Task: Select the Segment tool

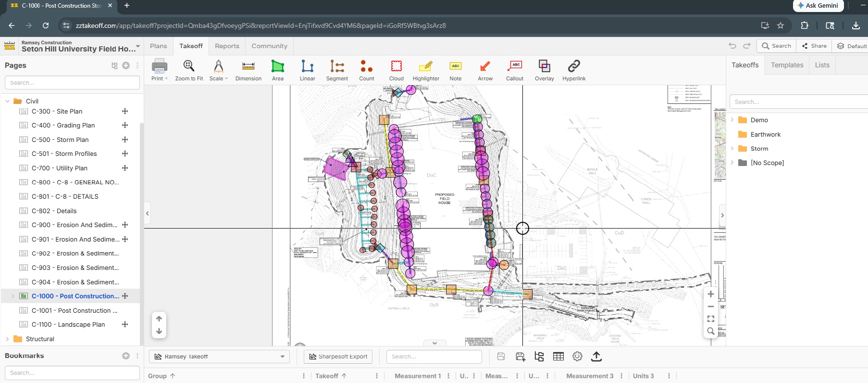Action: [x=337, y=70]
